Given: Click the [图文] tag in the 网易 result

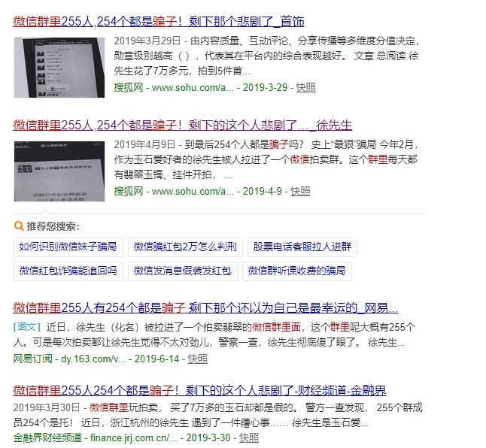Looking at the screenshot, I should [x=26, y=327].
